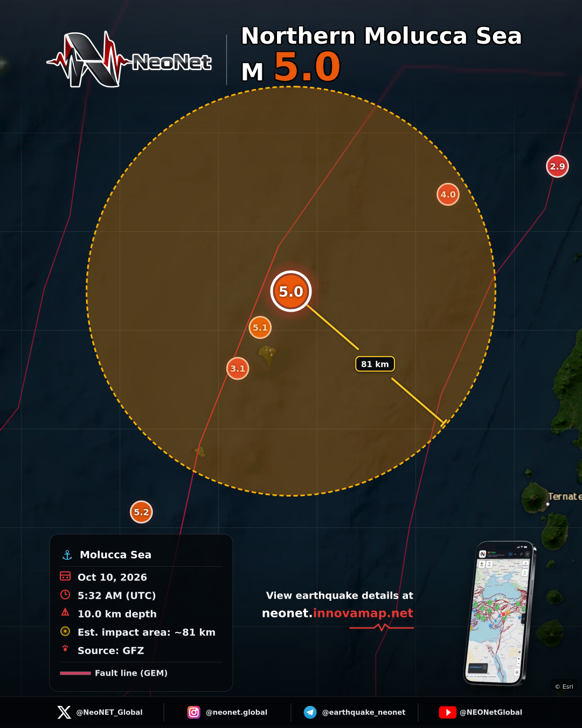Click the View earthquake details at text
Viewport: 582px width, 728px height.
(x=339, y=595)
